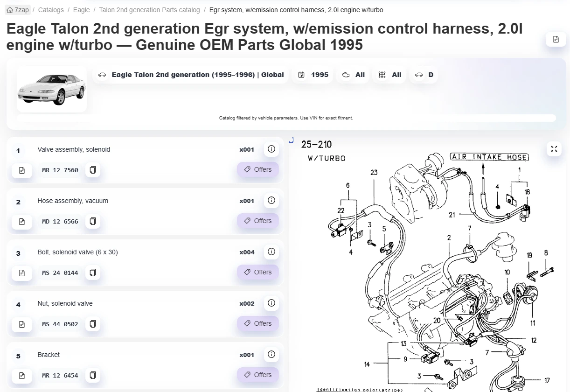Click the Nut, solenoid valve name
Image resolution: width=570 pixels, height=392 pixels.
pos(65,303)
